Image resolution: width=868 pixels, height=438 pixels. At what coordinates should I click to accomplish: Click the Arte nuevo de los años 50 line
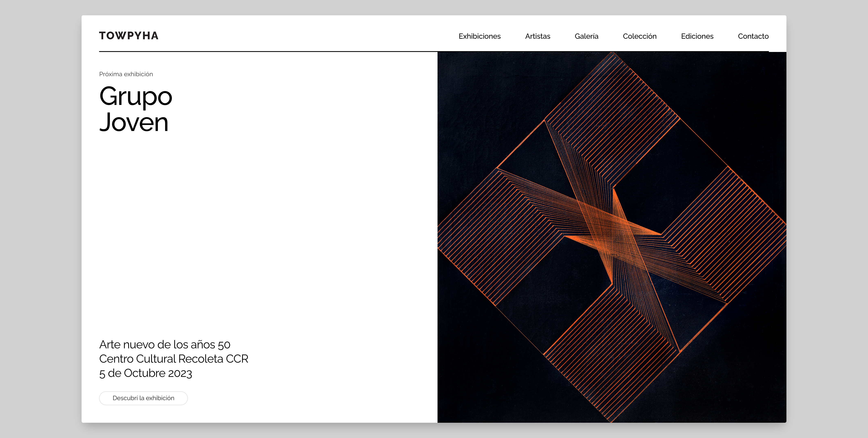(164, 344)
